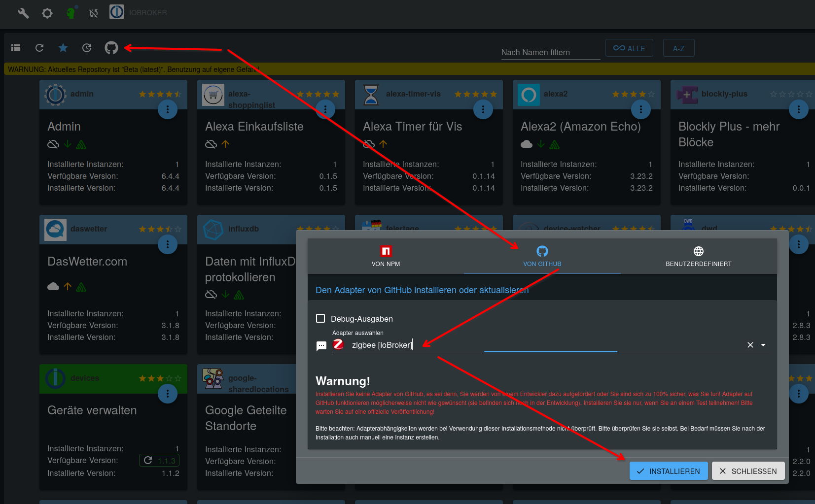Click the daswetter adapter logo
Viewport: 815px width, 504px height.
pos(56,230)
